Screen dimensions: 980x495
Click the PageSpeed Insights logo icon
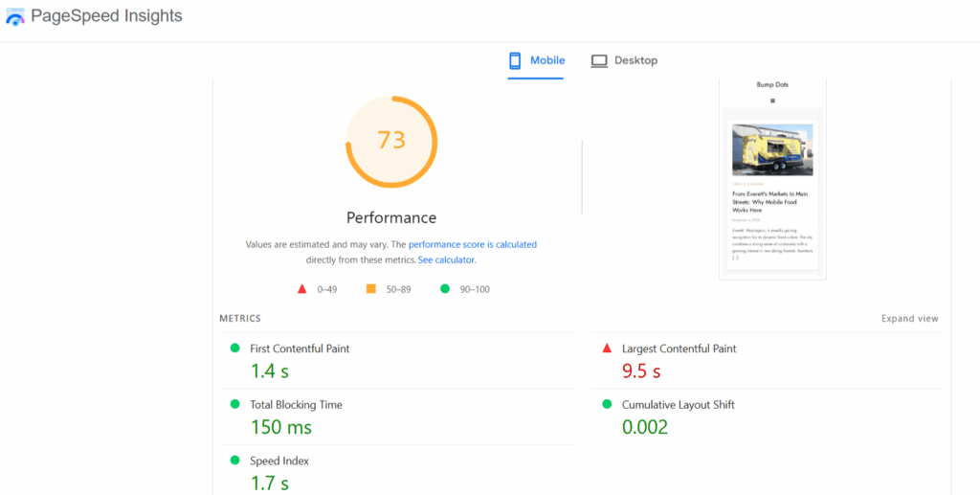coord(15,17)
